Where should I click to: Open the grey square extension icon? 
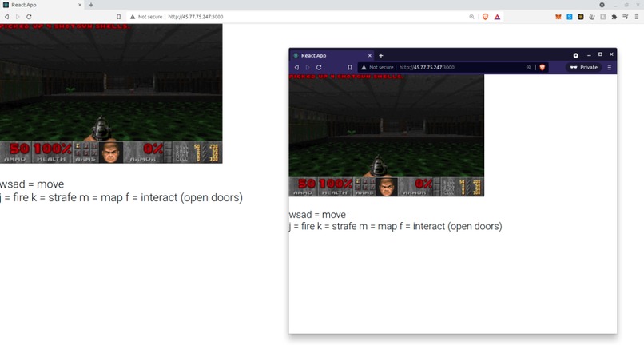(x=603, y=17)
